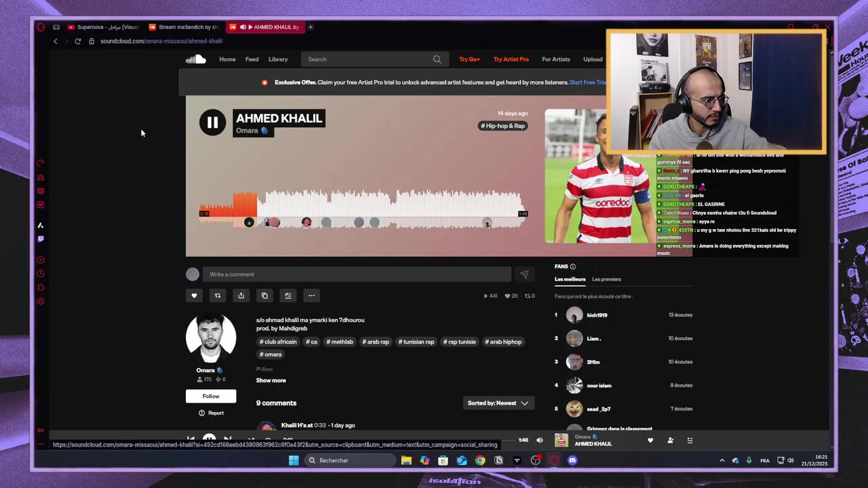Pause the AHMED KHALIL track
This screenshot has height=488, width=868.
(212, 123)
